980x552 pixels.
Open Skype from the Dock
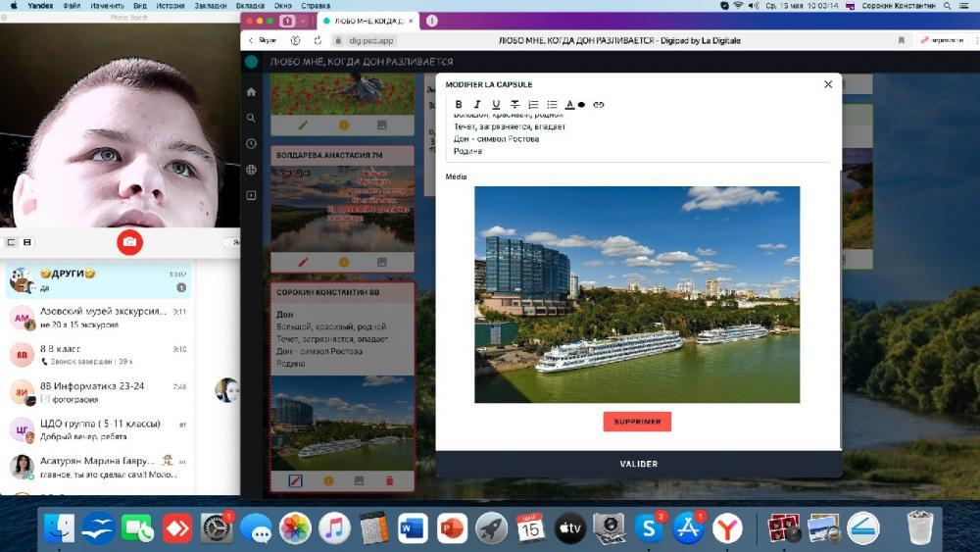click(x=649, y=528)
